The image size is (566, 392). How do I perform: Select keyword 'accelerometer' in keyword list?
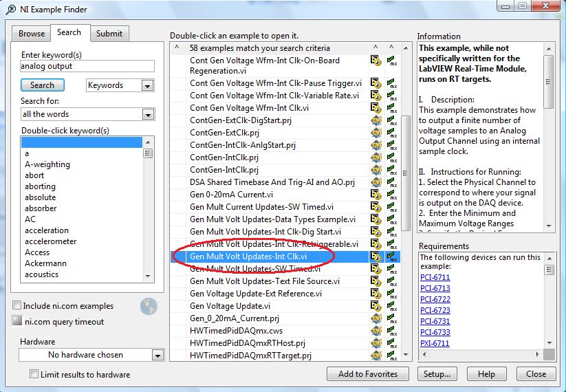(x=50, y=241)
